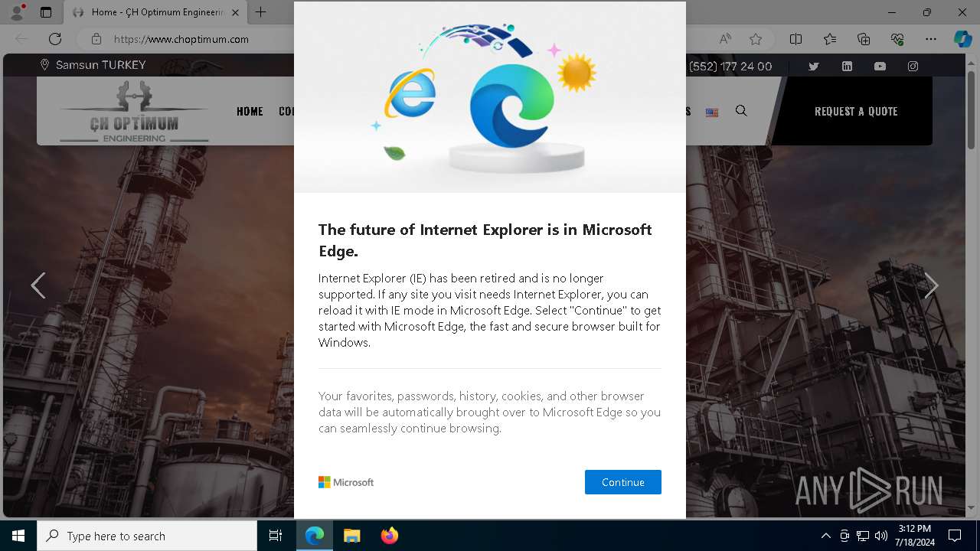The image size is (980, 551).
Task: Open the Collections icon
Action: [864, 39]
